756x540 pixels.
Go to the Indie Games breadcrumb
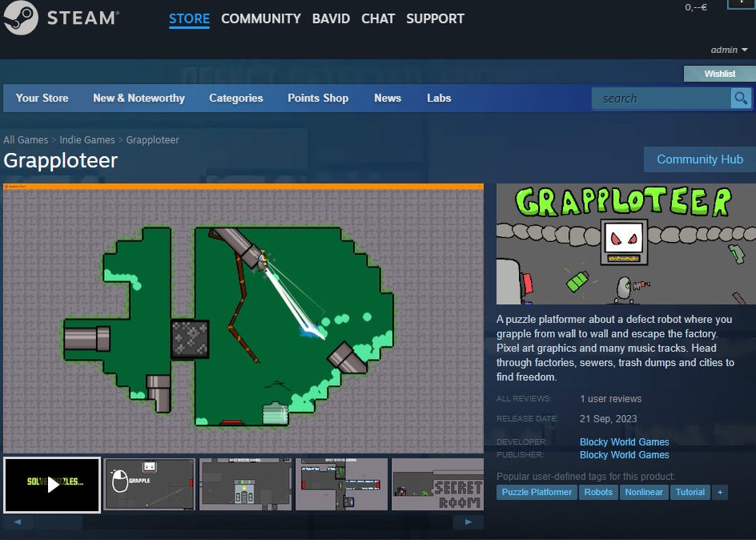tap(87, 140)
